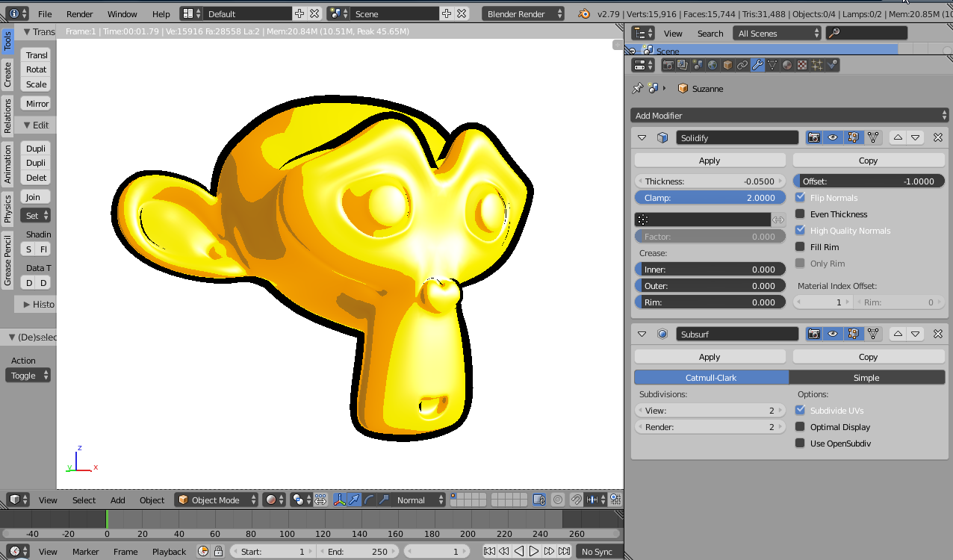Open the Constraints chain-link tab
This screenshot has width=953, height=560.
(742, 65)
